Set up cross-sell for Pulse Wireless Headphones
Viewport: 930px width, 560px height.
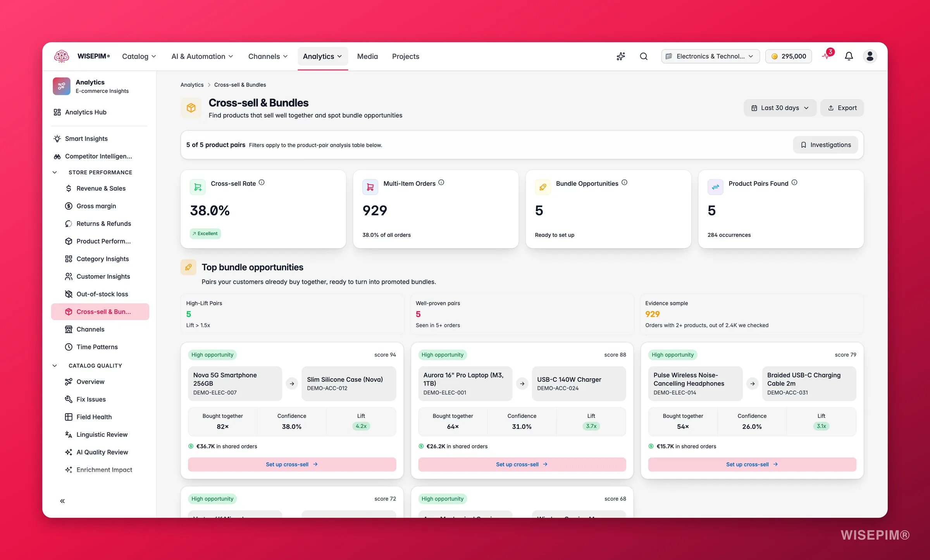(752, 464)
